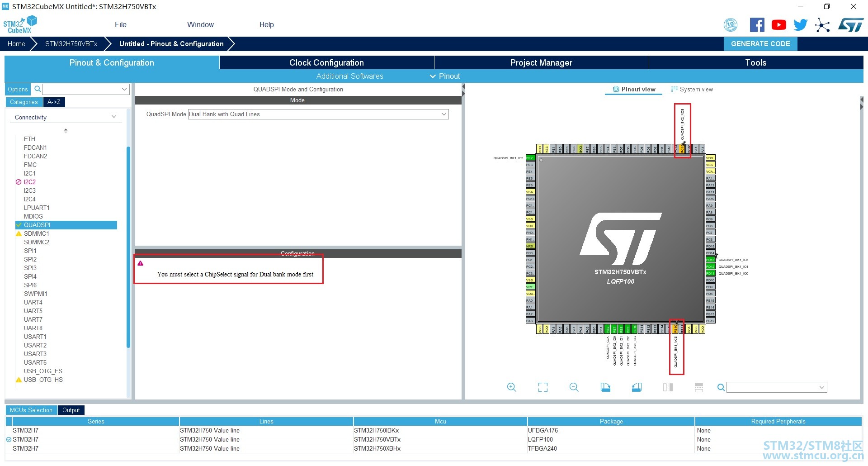Viewport: 868px width, 466px height.
Task: Open the Output tab
Action: (x=71, y=410)
